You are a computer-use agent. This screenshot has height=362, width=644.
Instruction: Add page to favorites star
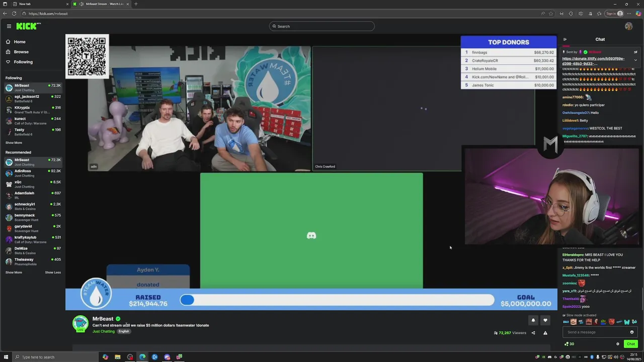click(x=551, y=14)
